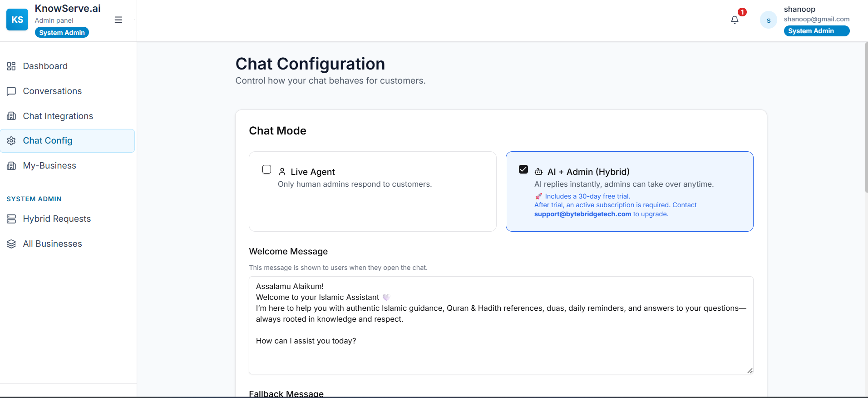
Task: Enable the Live Agent checkbox
Action: [267, 169]
